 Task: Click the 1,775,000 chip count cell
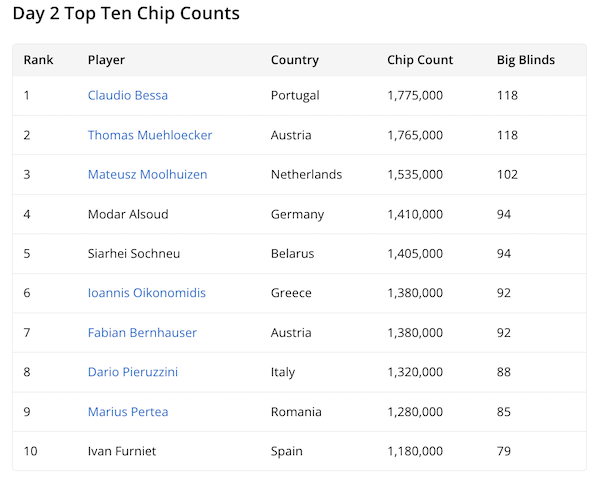[x=415, y=96]
